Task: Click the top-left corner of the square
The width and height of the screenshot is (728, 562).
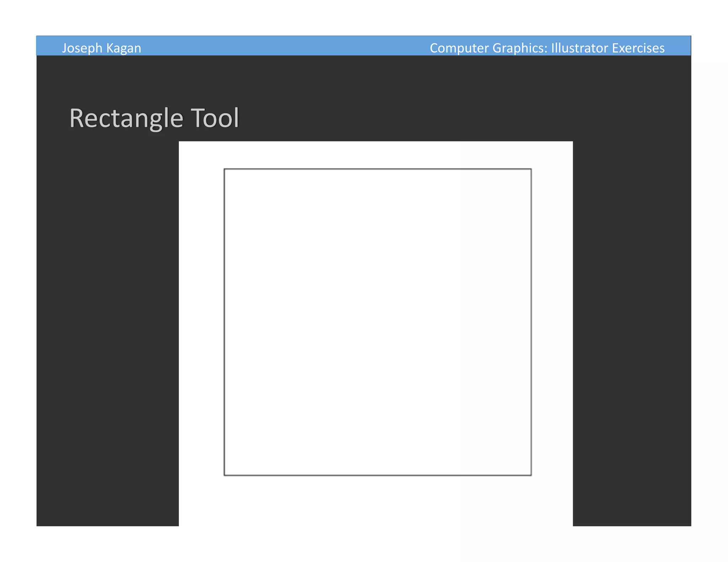Action: 225,169
